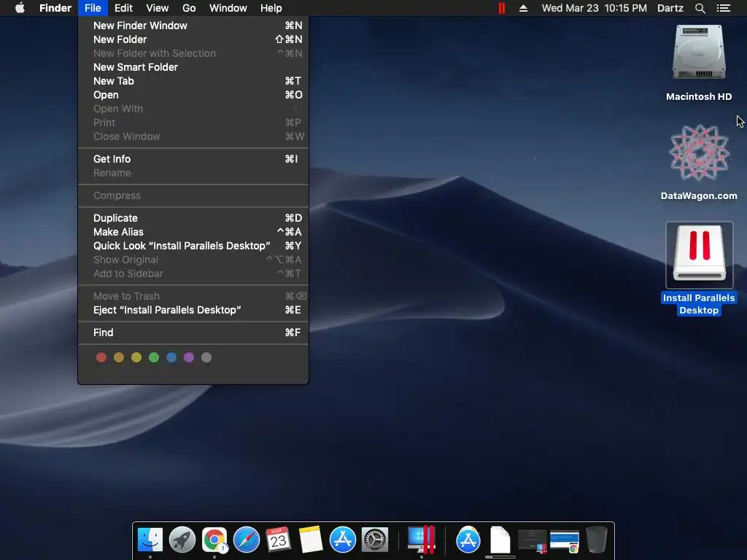Apply the blue tag color
Viewport: 747px width, 560px height.
click(171, 357)
